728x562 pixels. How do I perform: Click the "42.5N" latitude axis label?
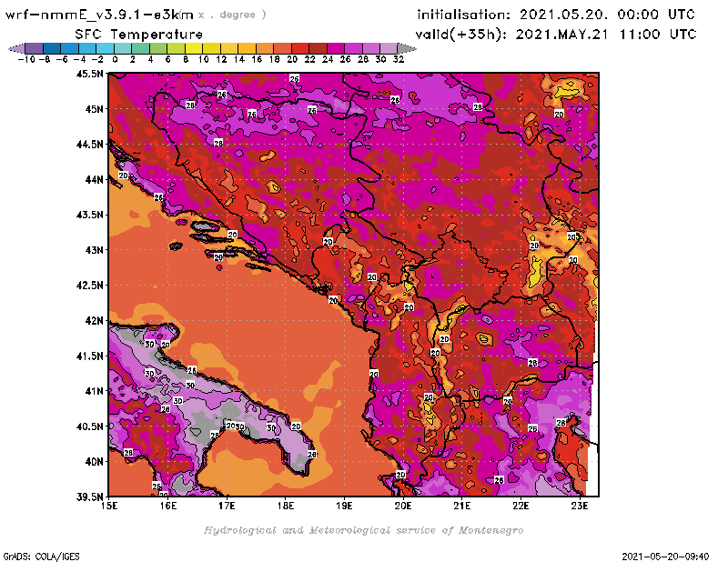tap(89, 286)
